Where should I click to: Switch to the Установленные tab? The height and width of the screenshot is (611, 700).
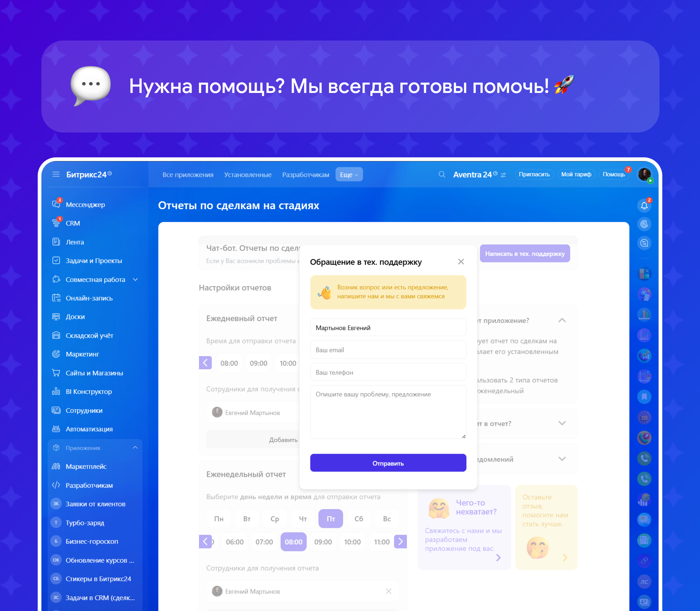[x=248, y=175]
